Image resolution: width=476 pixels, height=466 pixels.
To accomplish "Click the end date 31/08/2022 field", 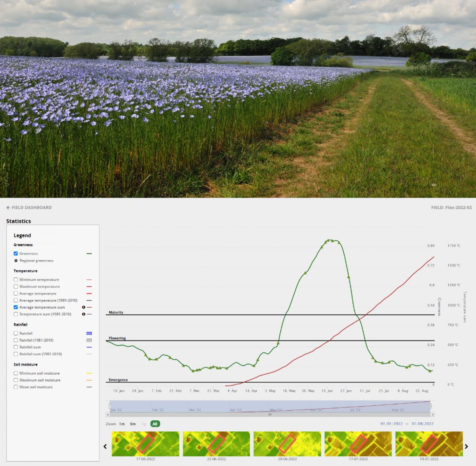I will click(422, 424).
